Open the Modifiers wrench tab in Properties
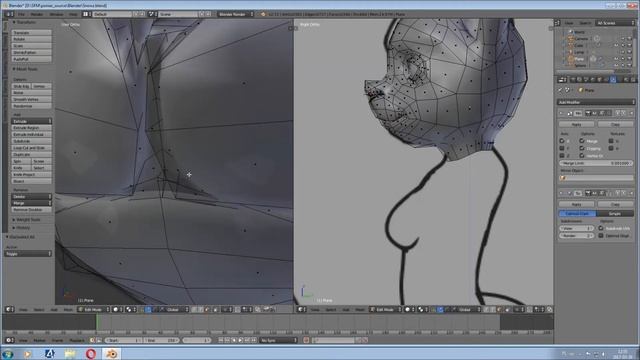 tap(613, 80)
